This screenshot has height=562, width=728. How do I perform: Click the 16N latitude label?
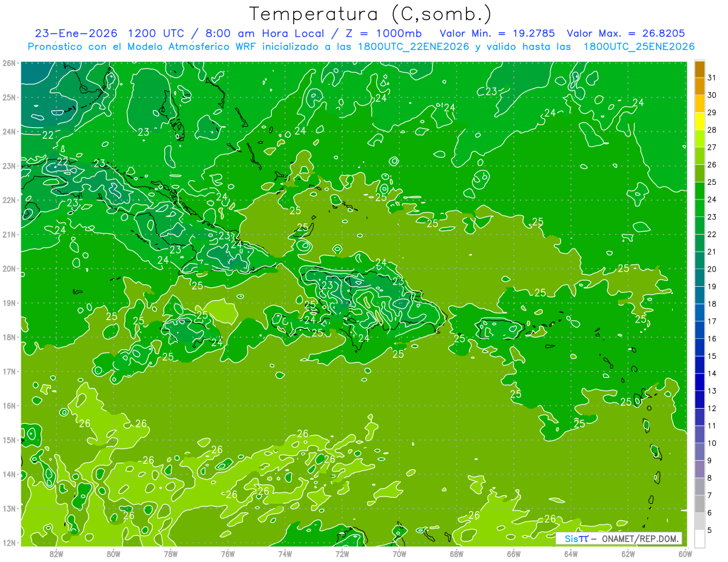tap(8, 406)
